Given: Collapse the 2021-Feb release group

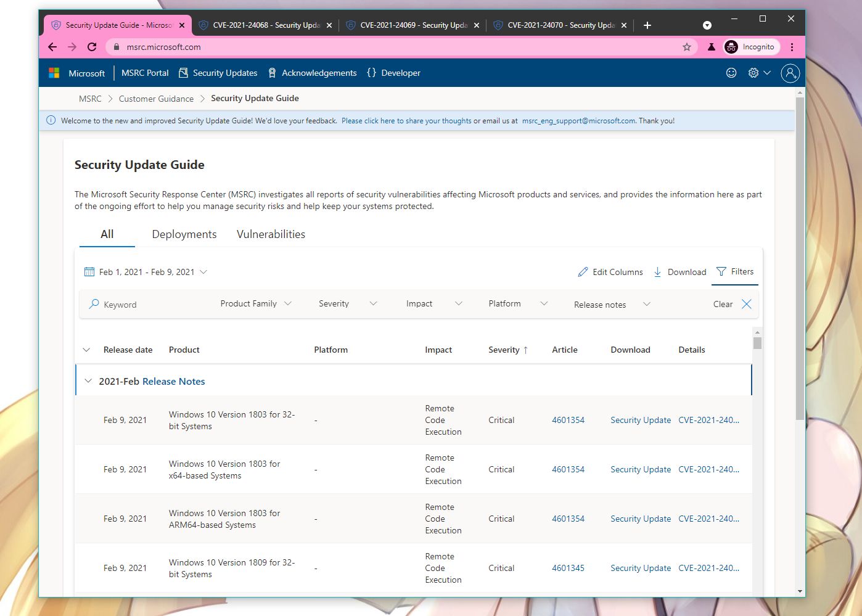Looking at the screenshot, I should click(88, 381).
